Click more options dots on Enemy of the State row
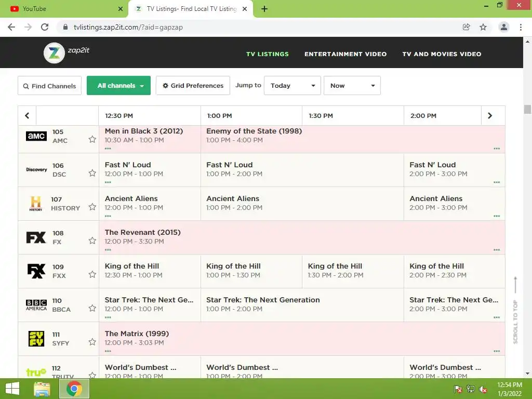Image resolution: width=532 pixels, height=399 pixels. point(497,149)
